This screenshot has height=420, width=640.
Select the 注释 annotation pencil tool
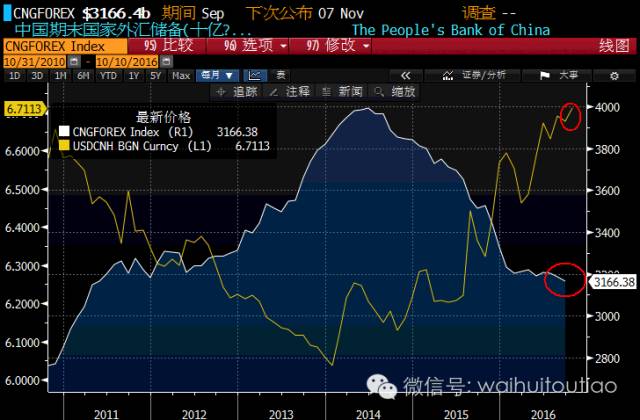[x=290, y=92]
